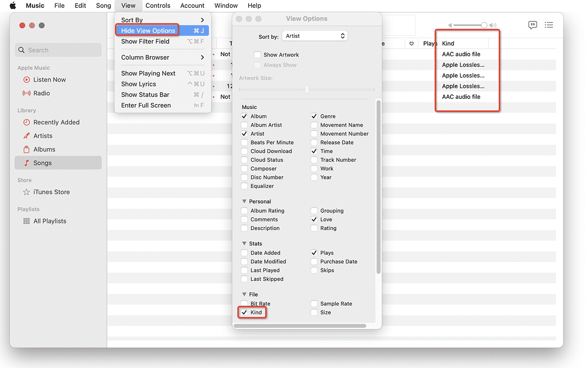Click the Plays column header

tap(429, 44)
